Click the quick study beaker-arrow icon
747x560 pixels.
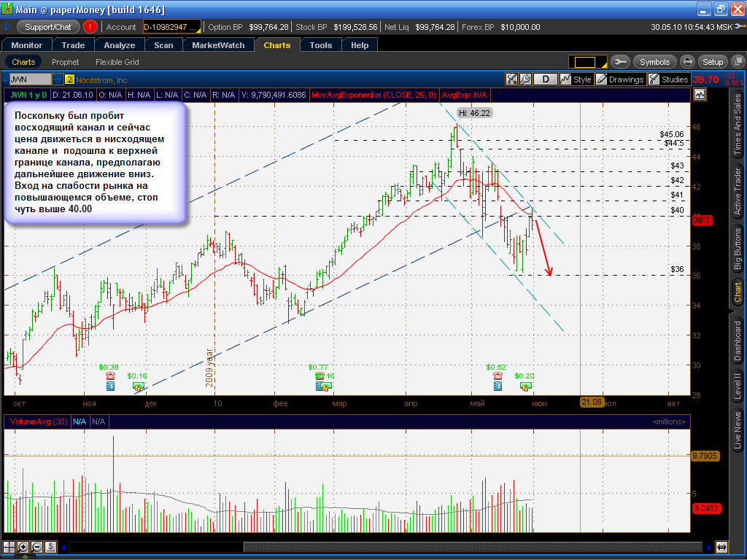point(511,79)
